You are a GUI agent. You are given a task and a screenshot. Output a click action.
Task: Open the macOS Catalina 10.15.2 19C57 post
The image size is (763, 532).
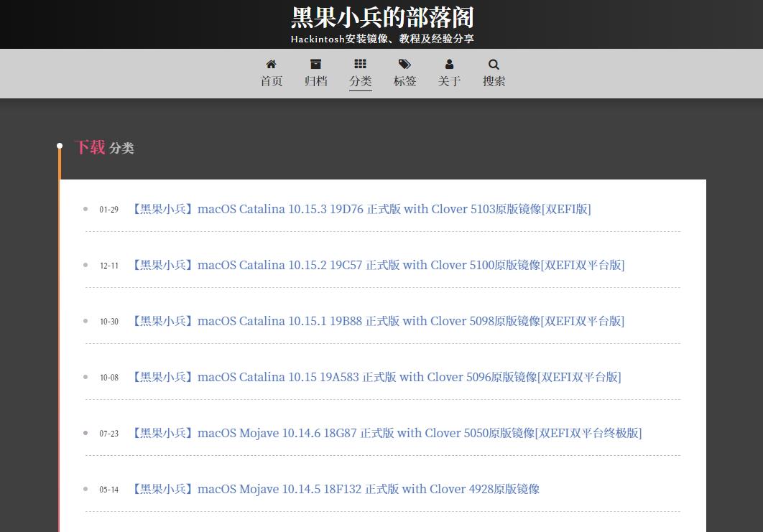click(377, 265)
